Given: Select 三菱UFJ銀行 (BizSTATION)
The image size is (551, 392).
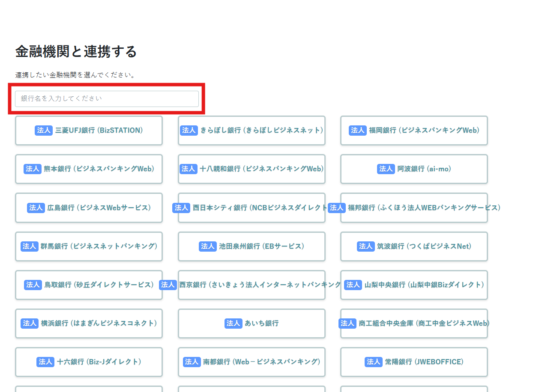Looking at the screenshot, I should tap(89, 131).
